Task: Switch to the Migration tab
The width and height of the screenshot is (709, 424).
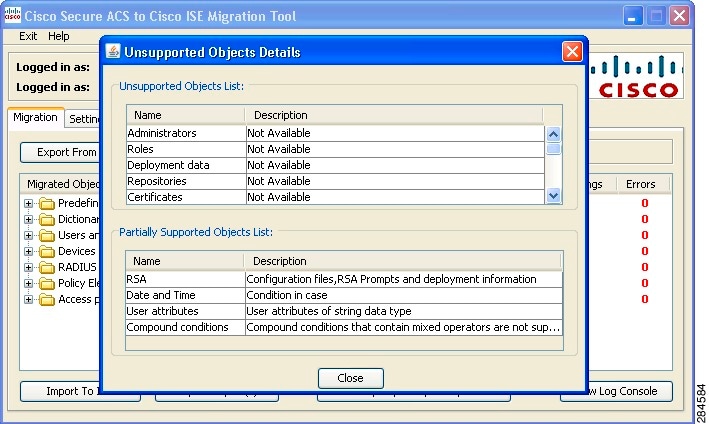Action: click(35, 118)
